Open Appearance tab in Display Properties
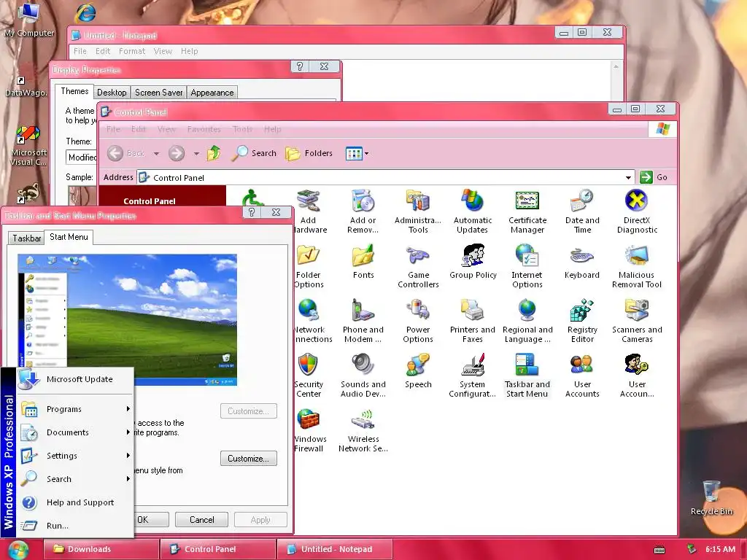 212,93
